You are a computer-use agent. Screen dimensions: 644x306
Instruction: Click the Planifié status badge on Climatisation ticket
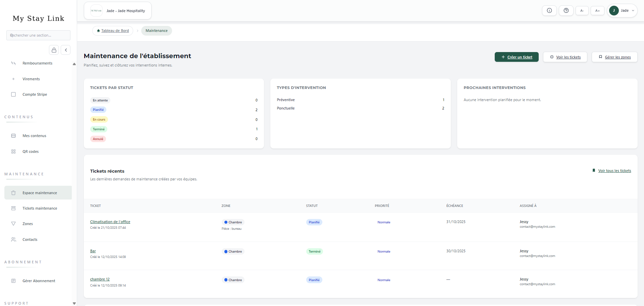click(x=314, y=222)
